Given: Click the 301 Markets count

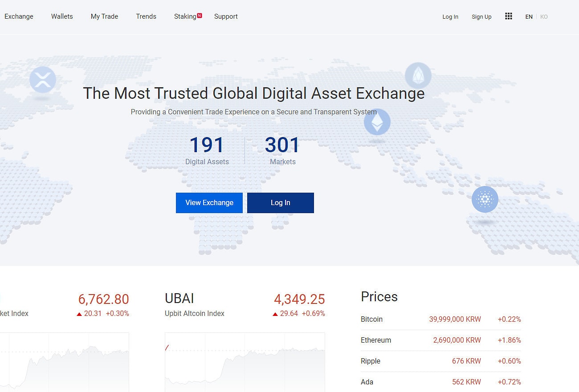Looking at the screenshot, I should 283,150.
